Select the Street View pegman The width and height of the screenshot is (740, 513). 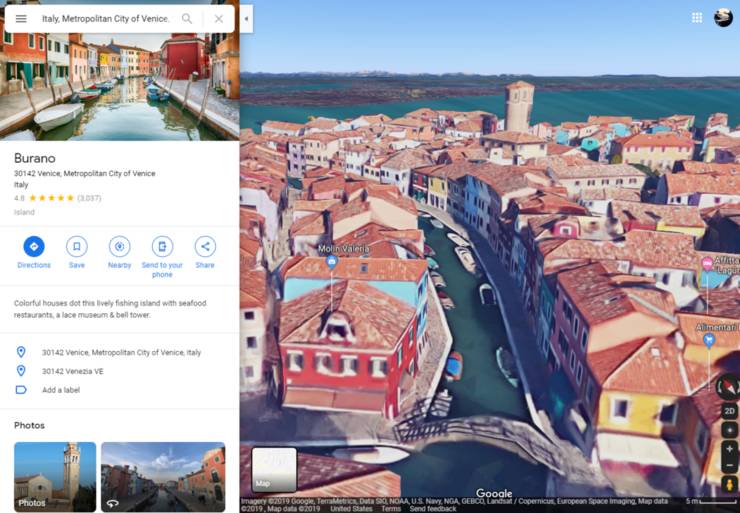tap(729, 484)
